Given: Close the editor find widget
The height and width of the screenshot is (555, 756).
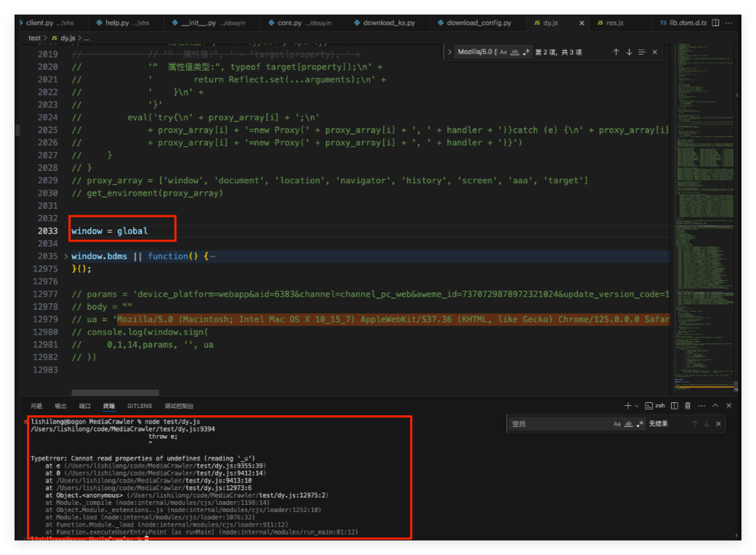Looking at the screenshot, I should tap(655, 52).
